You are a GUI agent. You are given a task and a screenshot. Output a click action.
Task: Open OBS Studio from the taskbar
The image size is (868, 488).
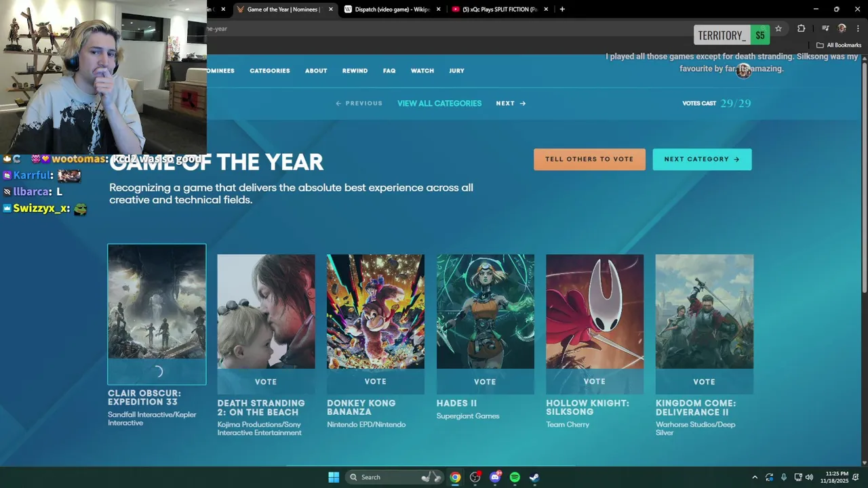click(x=475, y=477)
